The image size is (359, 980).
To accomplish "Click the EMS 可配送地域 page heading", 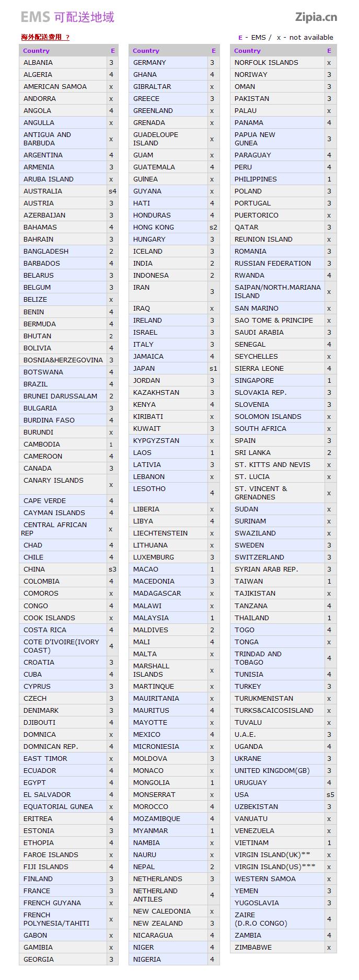I will pos(67,17).
